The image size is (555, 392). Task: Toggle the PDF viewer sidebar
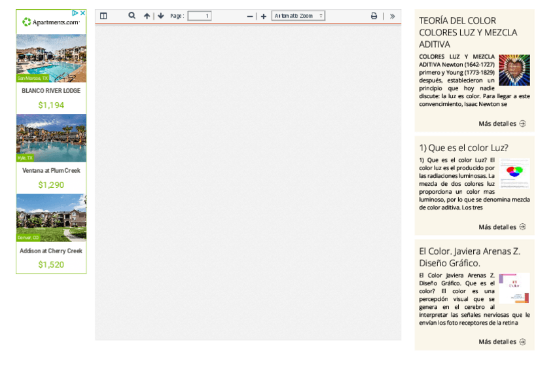[x=103, y=16]
